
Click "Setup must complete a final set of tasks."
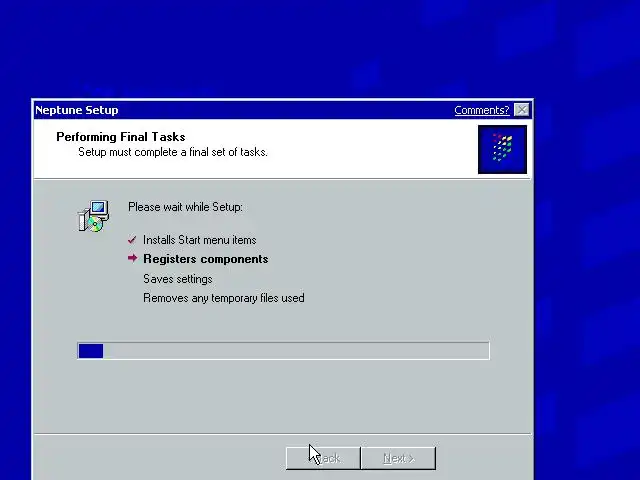(x=173, y=152)
